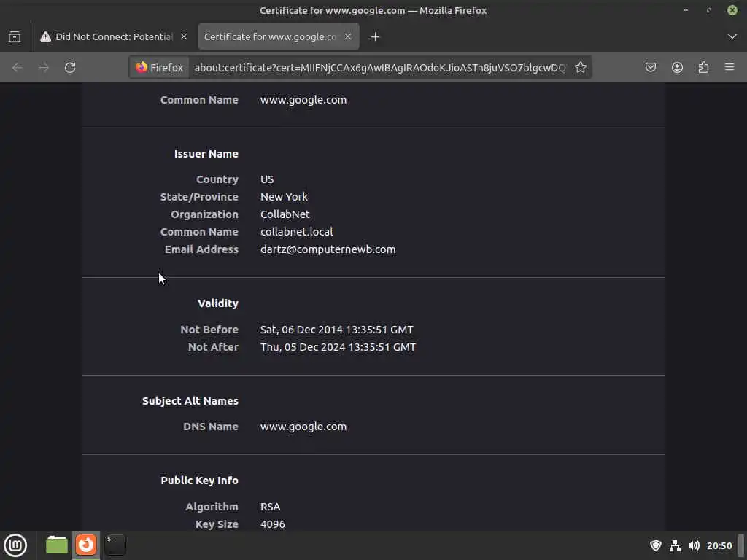This screenshot has height=560, width=747.
Task: Click issuer Common Name collabnet.local
Action: click(x=296, y=232)
